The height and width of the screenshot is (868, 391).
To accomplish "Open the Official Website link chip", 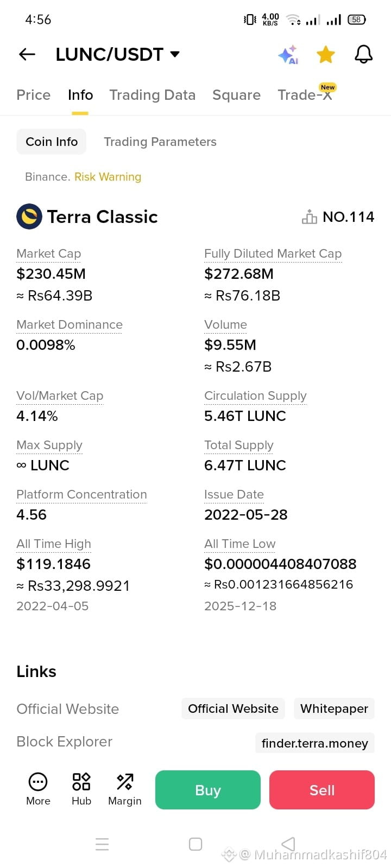I will pyautogui.click(x=233, y=709).
